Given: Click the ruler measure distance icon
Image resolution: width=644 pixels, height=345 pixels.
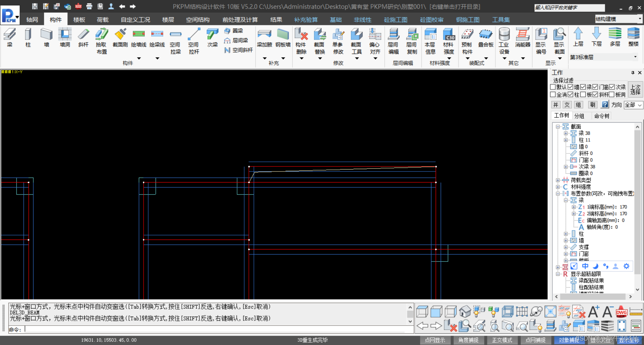Looking at the screenshot, I should (636, 312).
